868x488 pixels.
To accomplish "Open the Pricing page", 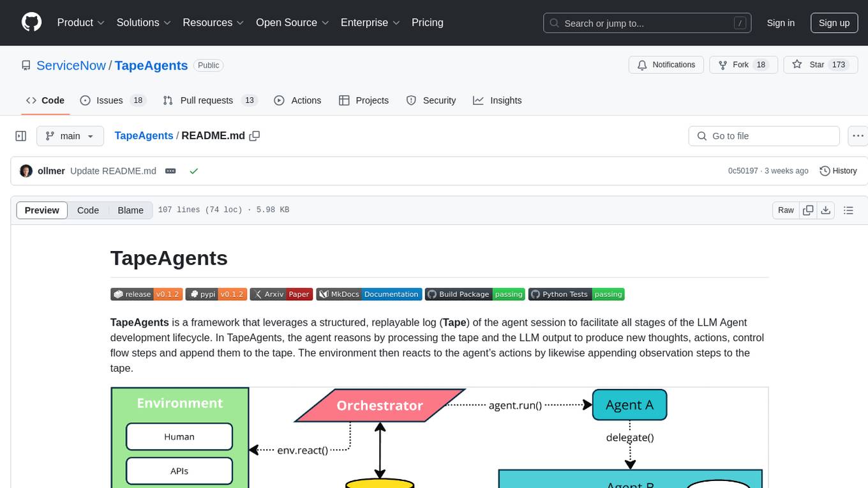I will (428, 22).
